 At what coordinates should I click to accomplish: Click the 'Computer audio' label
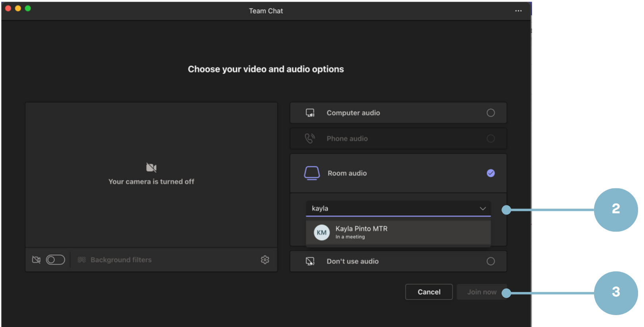point(353,113)
